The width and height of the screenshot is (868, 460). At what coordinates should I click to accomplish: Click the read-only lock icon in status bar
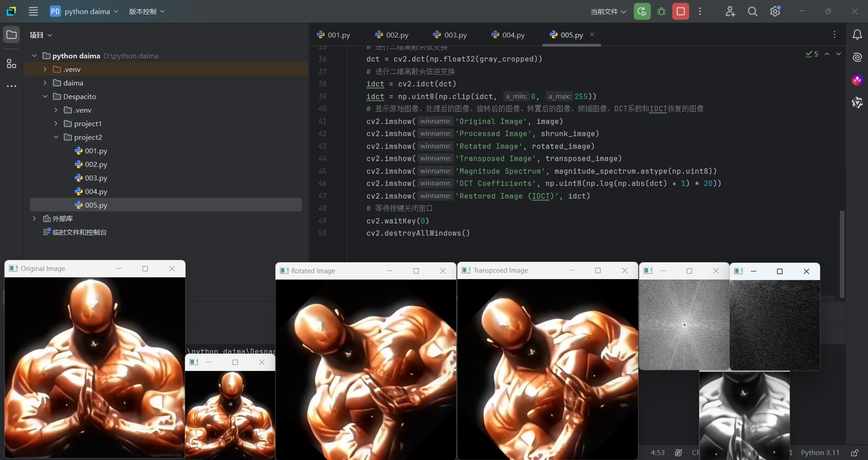854,453
